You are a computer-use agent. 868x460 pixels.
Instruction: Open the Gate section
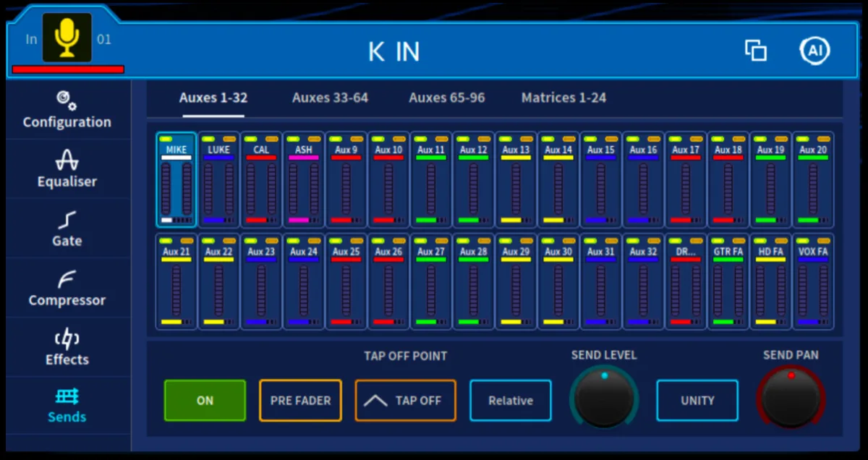(67, 229)
